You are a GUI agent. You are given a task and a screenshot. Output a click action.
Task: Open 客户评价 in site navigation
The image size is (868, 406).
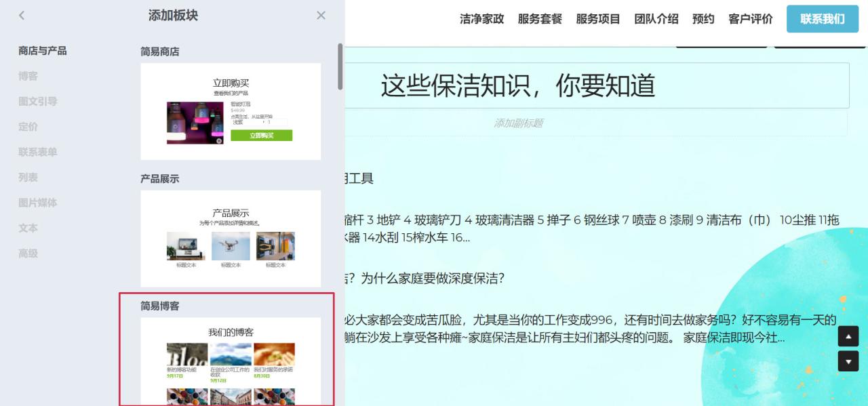pos(751,19)
